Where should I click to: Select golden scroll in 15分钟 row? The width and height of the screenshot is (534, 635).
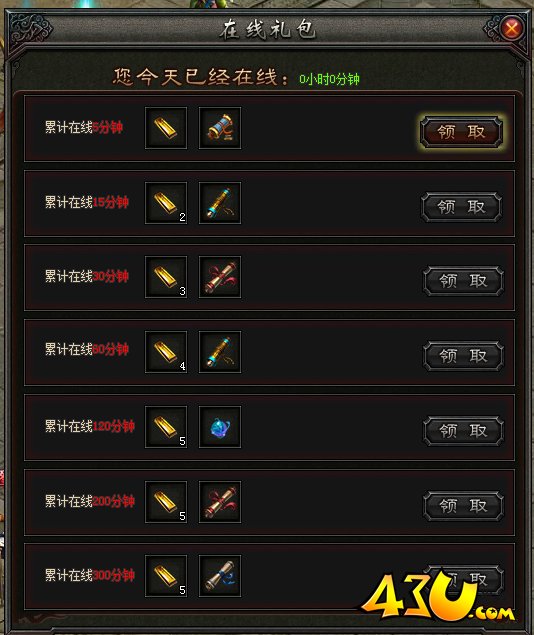tap(220, 203)
